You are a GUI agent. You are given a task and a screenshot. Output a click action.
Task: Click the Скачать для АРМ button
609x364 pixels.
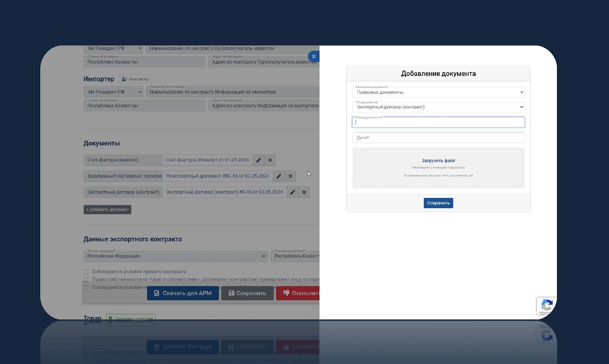[183, 293]
